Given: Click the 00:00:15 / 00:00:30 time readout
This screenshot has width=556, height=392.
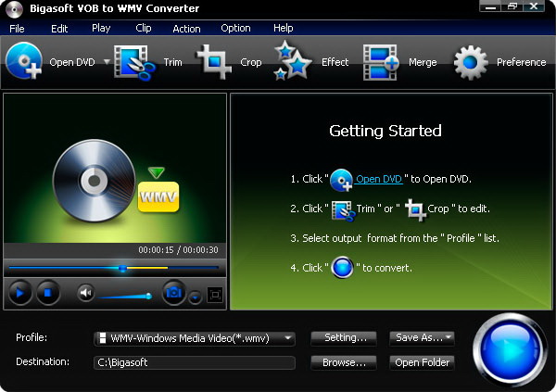Looking at the screenshot, I should [178, 250].
